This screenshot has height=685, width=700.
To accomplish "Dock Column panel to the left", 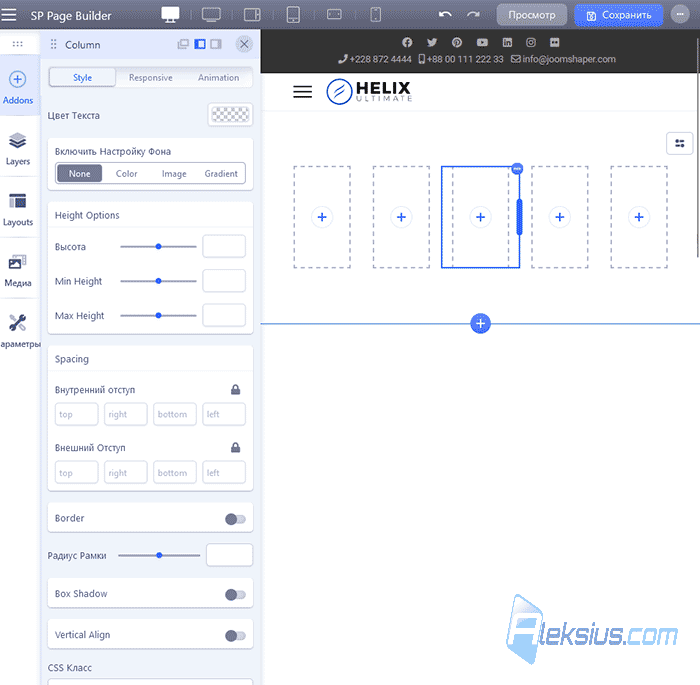I will point(200,44).
